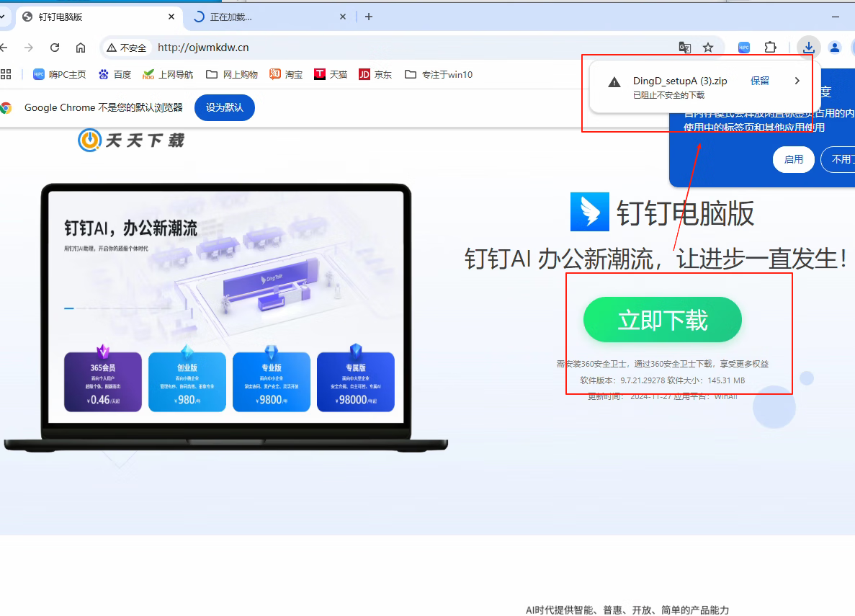Open the Extensions puzzle menu
Screen dimensions: 855x616
(771, 48)
